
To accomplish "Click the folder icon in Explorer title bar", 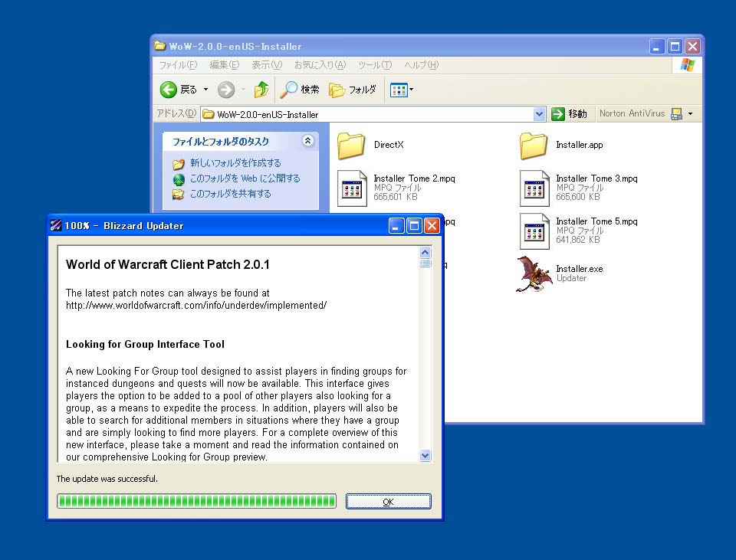I will [x=160, y=46].
